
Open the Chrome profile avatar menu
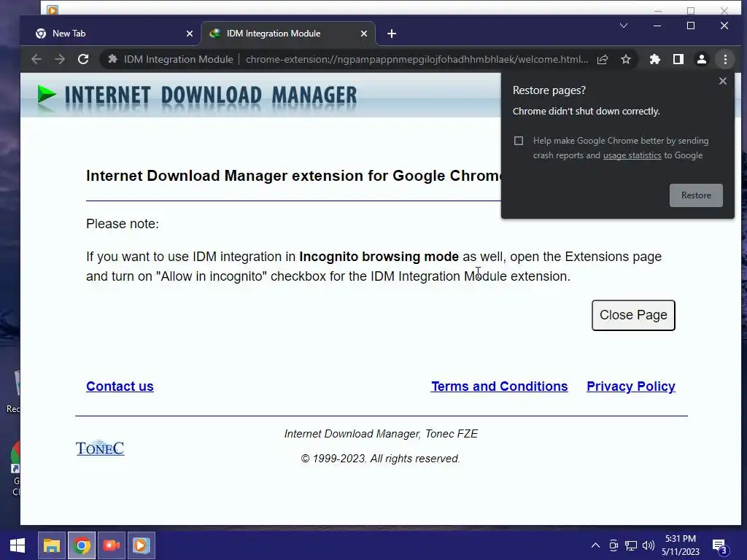pos(701,59)
